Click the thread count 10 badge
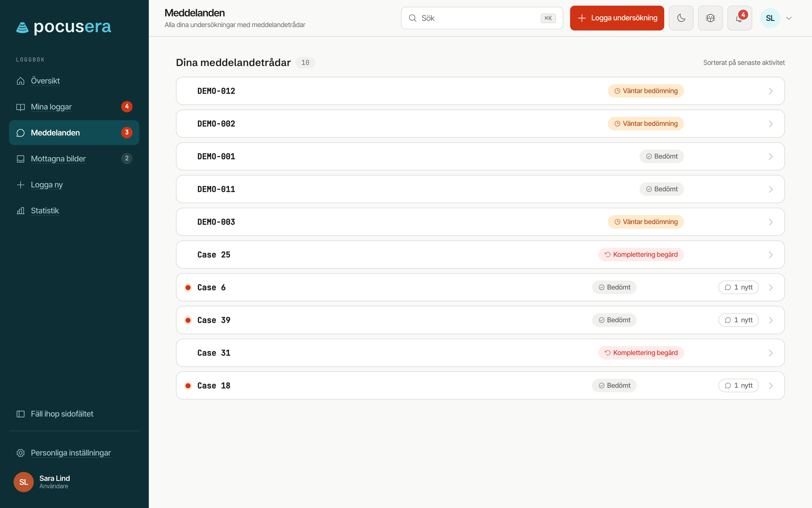This screenshot has height=508, width=812. [305, 62]
